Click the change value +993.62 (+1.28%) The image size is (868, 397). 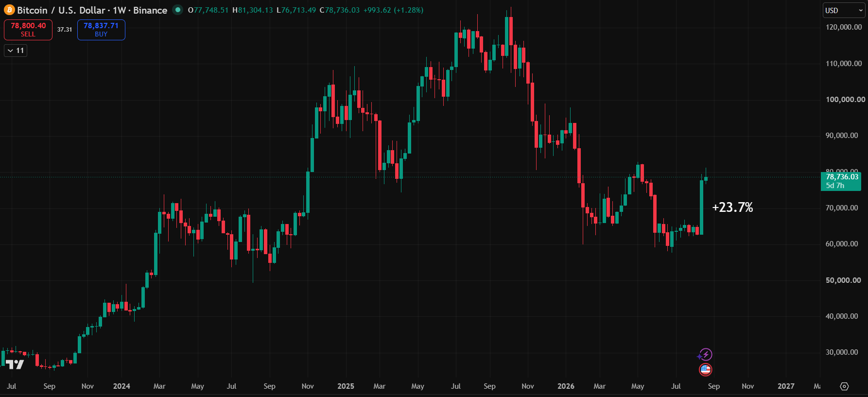(x=394, y=10)
